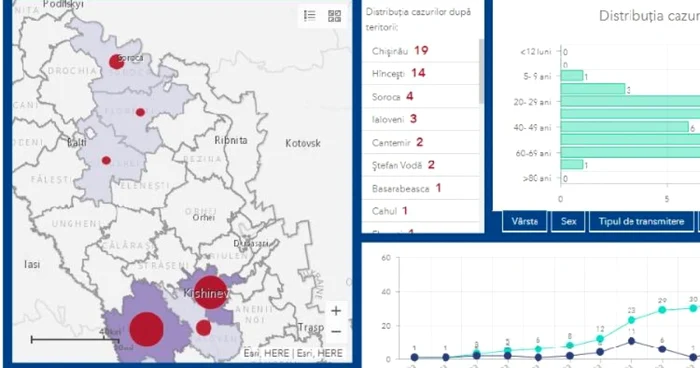Image resolution: width=700 pixels, height=368 pixels.
Task: Select the red Ialoveni case marker
Action: tap(204, 328)
